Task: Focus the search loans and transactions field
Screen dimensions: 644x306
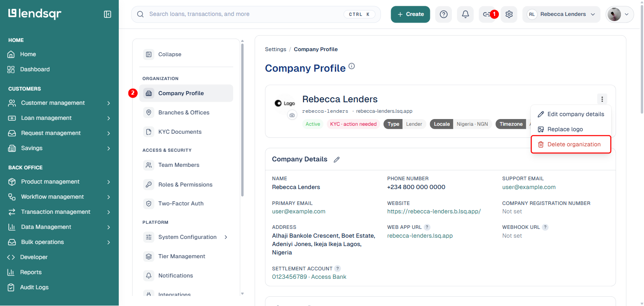Action: [x=256, y=14]
